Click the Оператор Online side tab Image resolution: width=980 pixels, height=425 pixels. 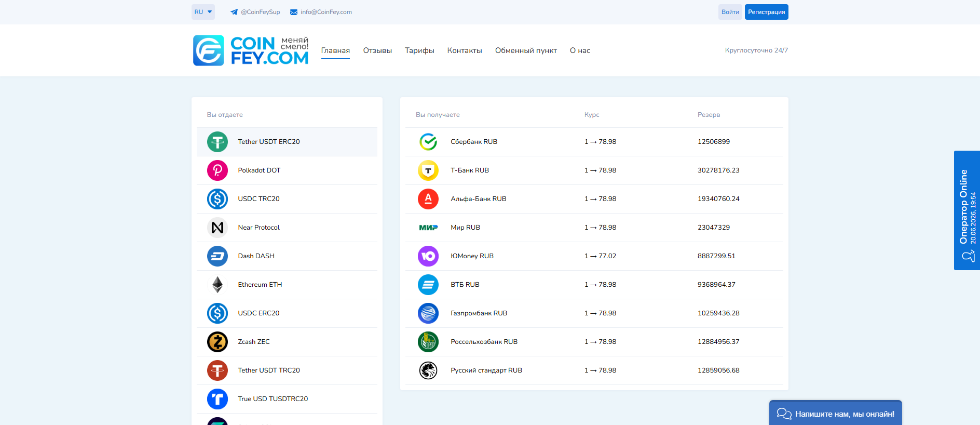967,210
